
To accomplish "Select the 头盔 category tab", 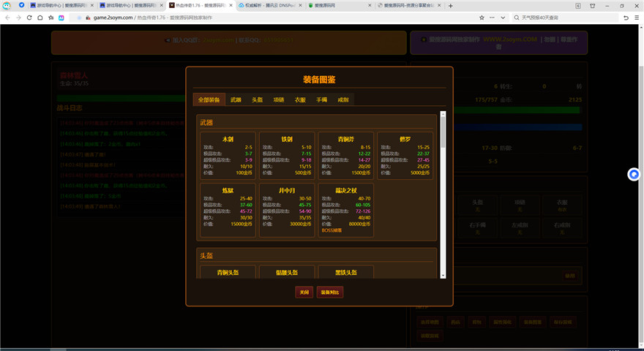I will (x=257, y=99).
